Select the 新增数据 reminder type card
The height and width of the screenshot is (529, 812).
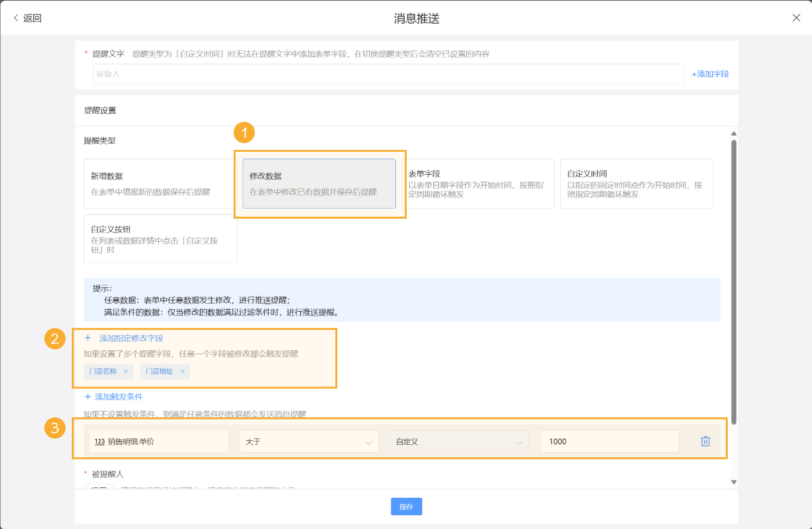159,183
